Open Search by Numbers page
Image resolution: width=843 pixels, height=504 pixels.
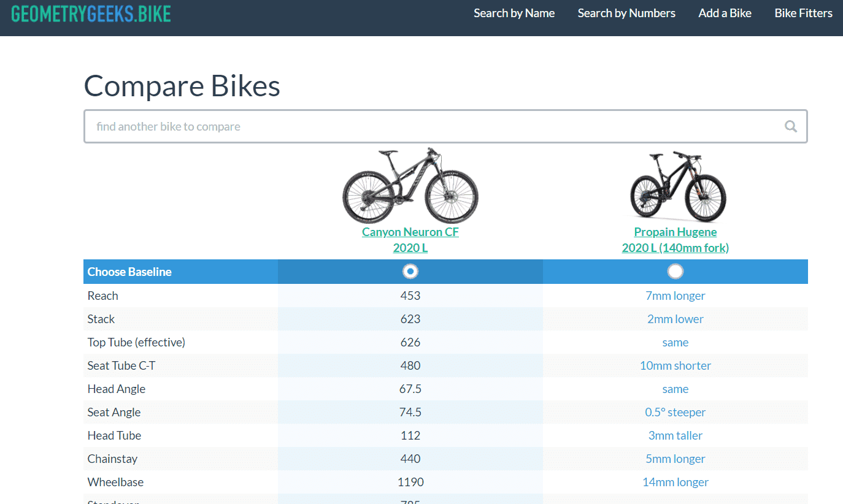[626, 13]
